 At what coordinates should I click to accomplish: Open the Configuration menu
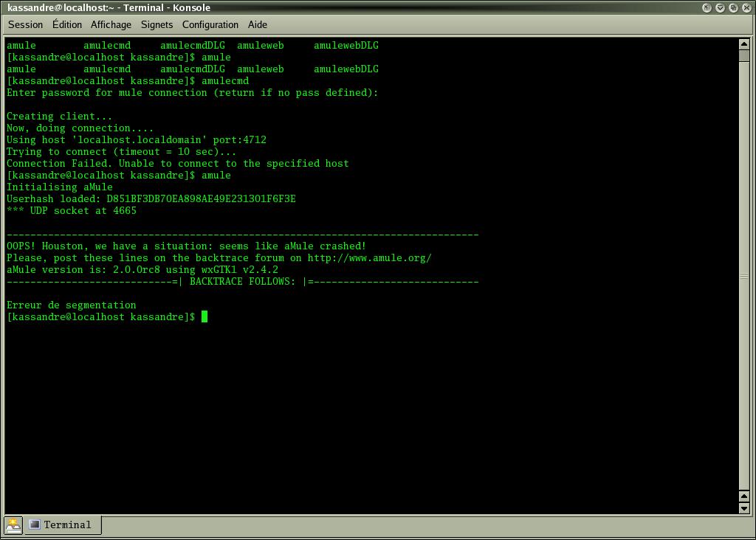click(x=210, y=24)
